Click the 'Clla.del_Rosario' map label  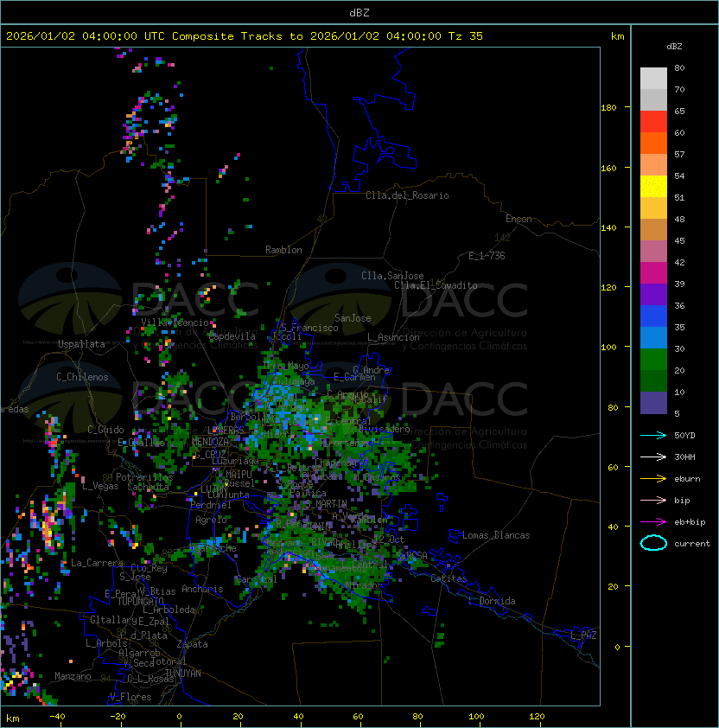click(407, 195)
